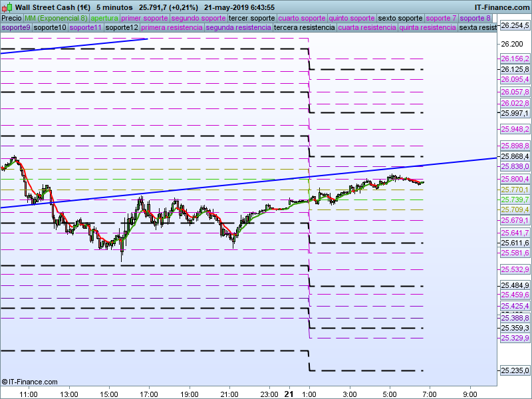The image size is (532, 399).
Task: Click the Wall Street Cash (1€) title
Action: (x=53, y=7)
